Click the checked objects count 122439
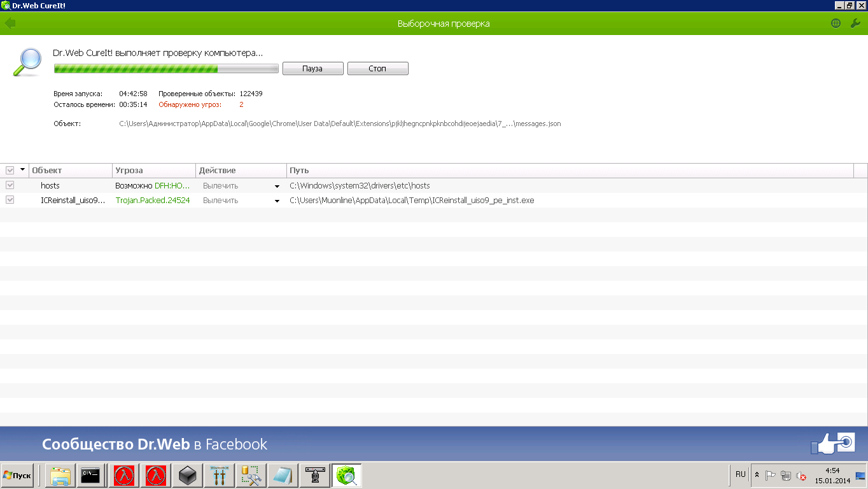This screenshot has width=868, height=489. coord(251,94)
